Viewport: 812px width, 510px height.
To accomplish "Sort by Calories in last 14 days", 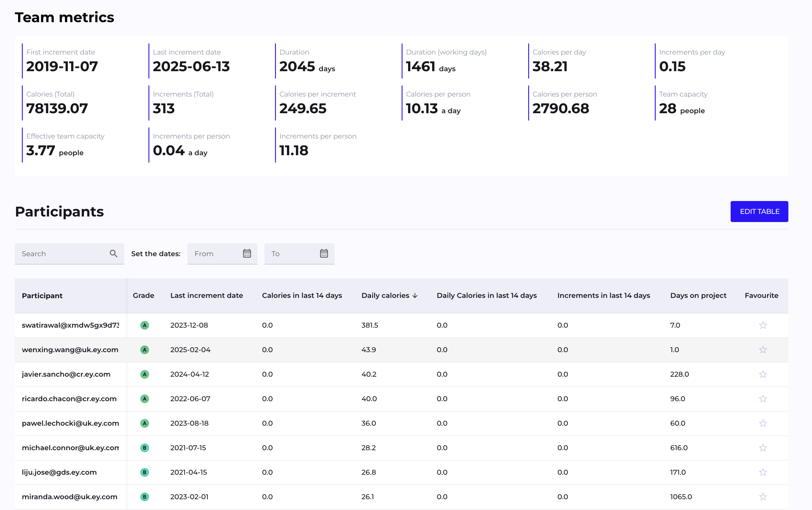I will tap(302, 296).
